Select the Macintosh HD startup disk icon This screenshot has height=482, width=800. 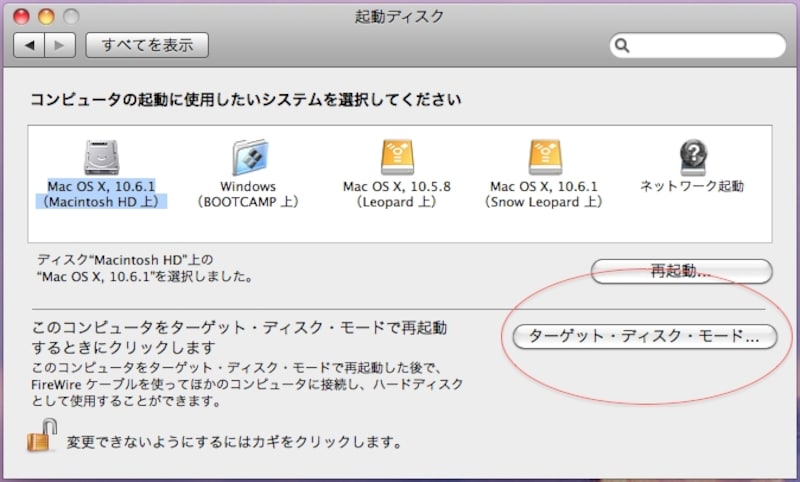pyautogui.click(x=102, y=158)
